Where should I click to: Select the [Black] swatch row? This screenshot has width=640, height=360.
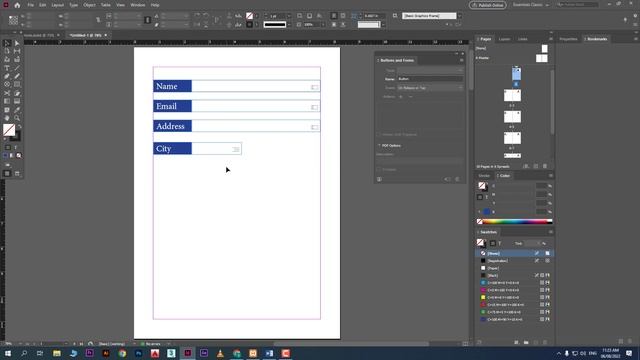click(x=515, y=276)
